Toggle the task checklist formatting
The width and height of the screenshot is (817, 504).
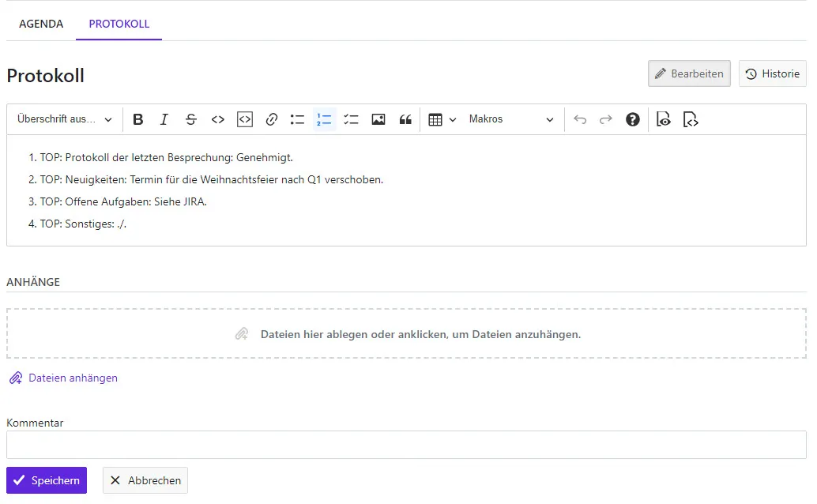point(352,119)
